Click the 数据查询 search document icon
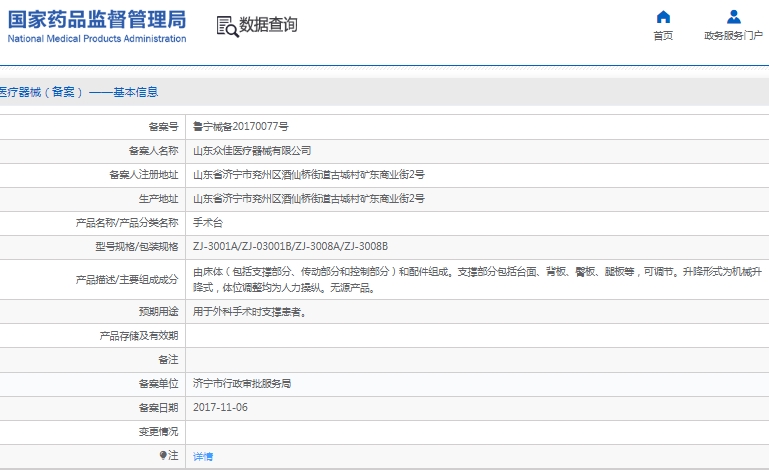Image resolution: width=769 pixels, height=473 pixels. [x=227, y=26]
